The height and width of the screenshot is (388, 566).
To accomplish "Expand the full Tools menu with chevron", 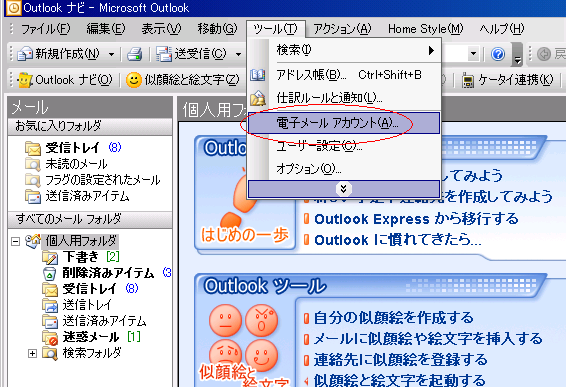I will click(344, 189).
